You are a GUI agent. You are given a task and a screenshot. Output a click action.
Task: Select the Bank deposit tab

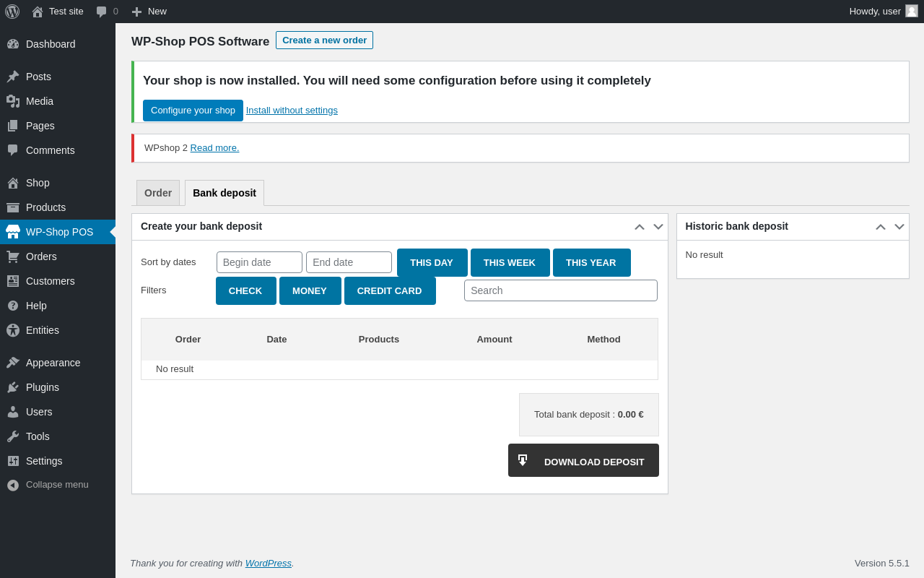[225, 193]
